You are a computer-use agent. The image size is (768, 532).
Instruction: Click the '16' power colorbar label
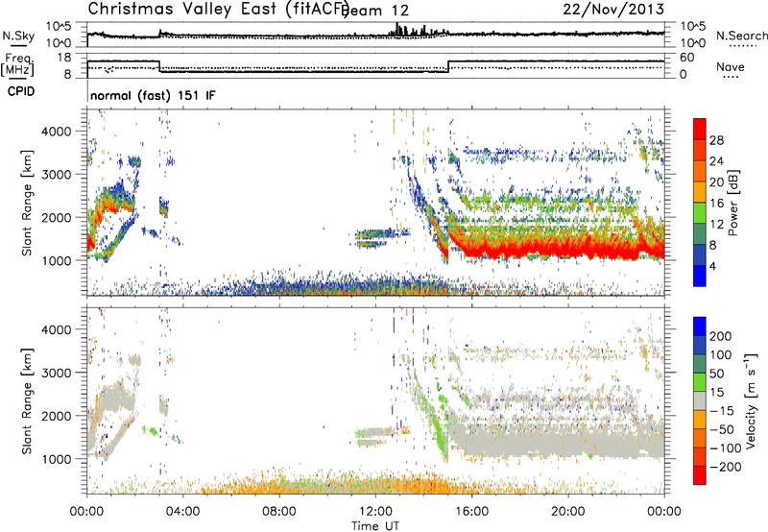click(x=716, y=204)
